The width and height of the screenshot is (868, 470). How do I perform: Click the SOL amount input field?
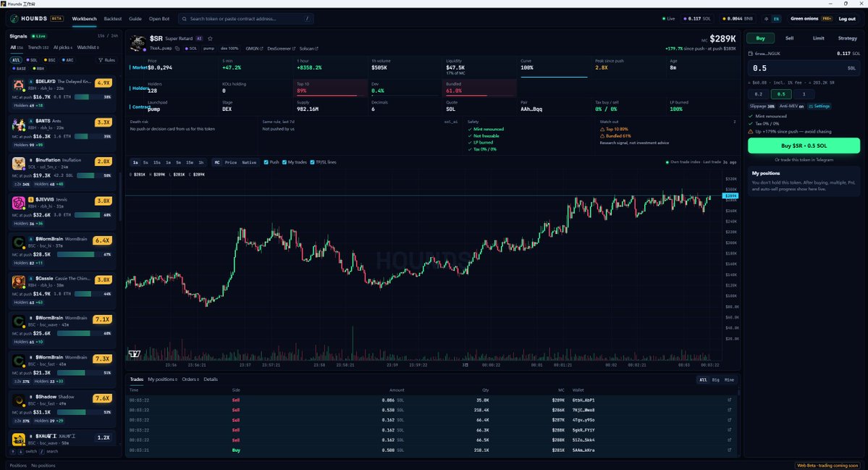(x=804, y=68)
